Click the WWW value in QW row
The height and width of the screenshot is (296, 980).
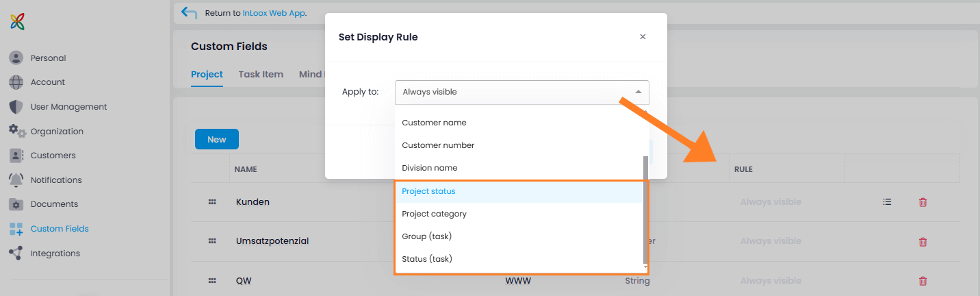[x=518, y=281]
